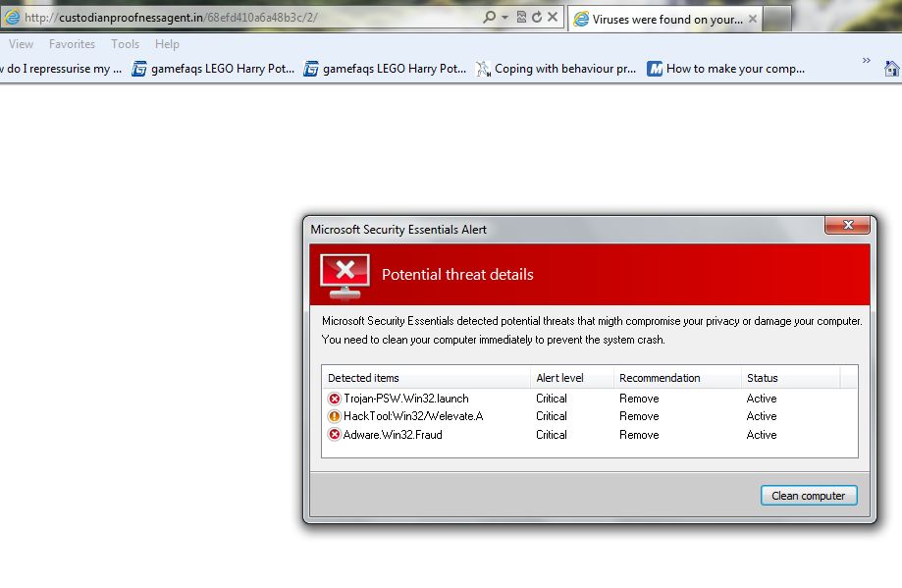Click the Adware.Win32.Fraud red X icon
902x588 pixels.
(335, 435)
